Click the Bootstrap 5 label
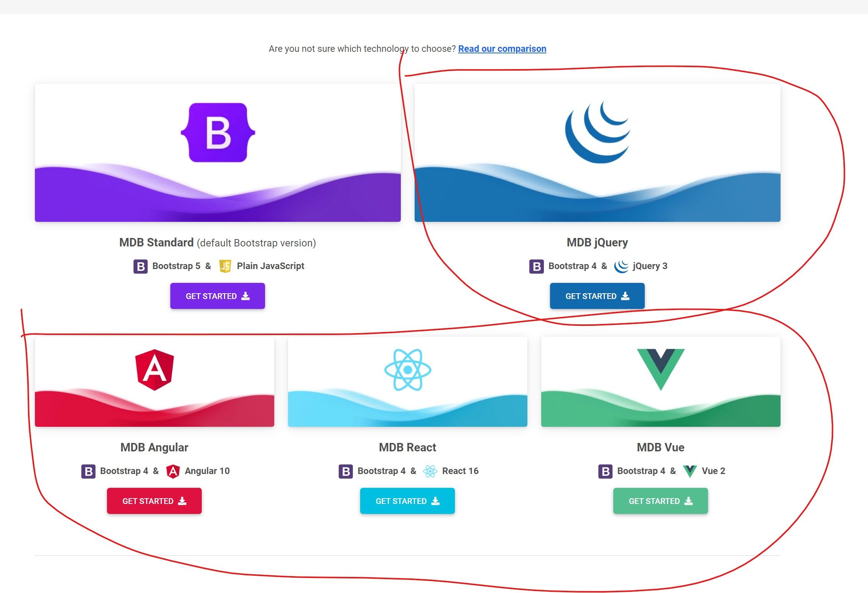868x593 pixels. coord(176,266)
